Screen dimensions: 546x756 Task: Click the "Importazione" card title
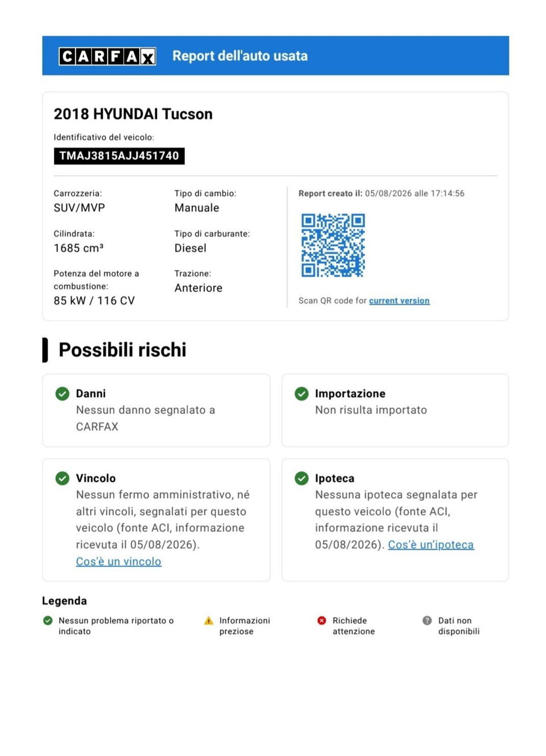(x=350, y=394)
